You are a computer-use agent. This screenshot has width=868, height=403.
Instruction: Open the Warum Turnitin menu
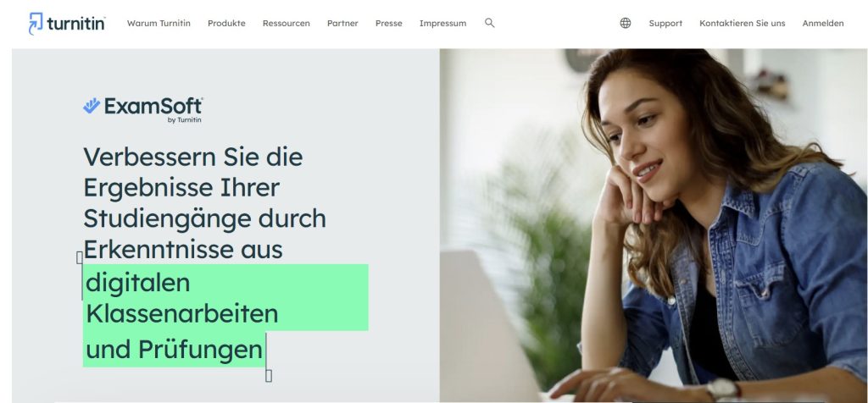coord(159,23)
